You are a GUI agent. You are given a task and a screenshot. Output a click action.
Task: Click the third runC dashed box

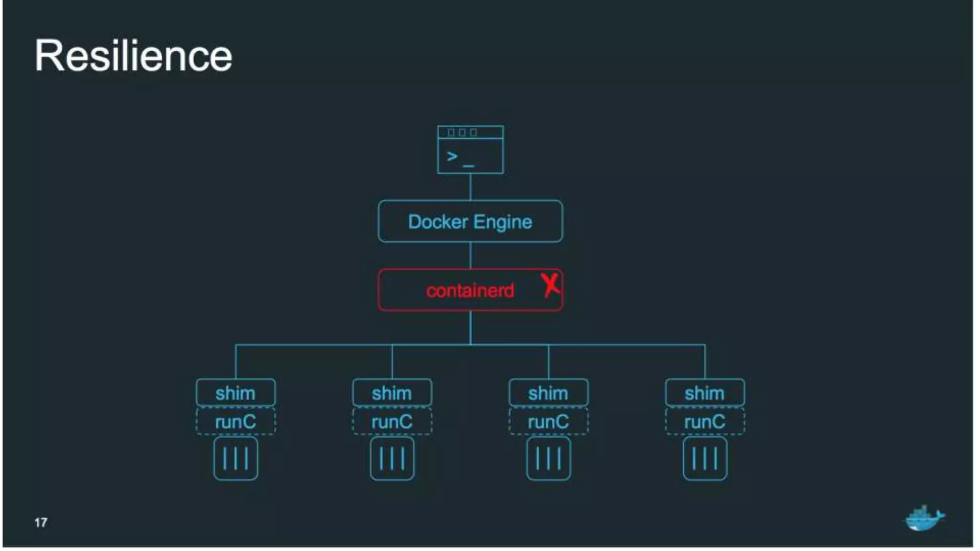pyautogui.click(x=548, y=421)
